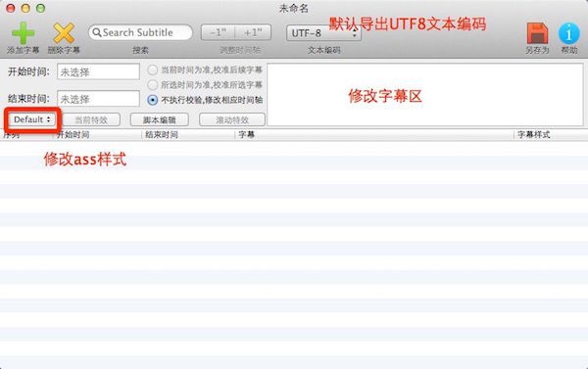Open the Default ass style dropdown
The height and width of the screenshot is (369, 588).
click(32, 119)
